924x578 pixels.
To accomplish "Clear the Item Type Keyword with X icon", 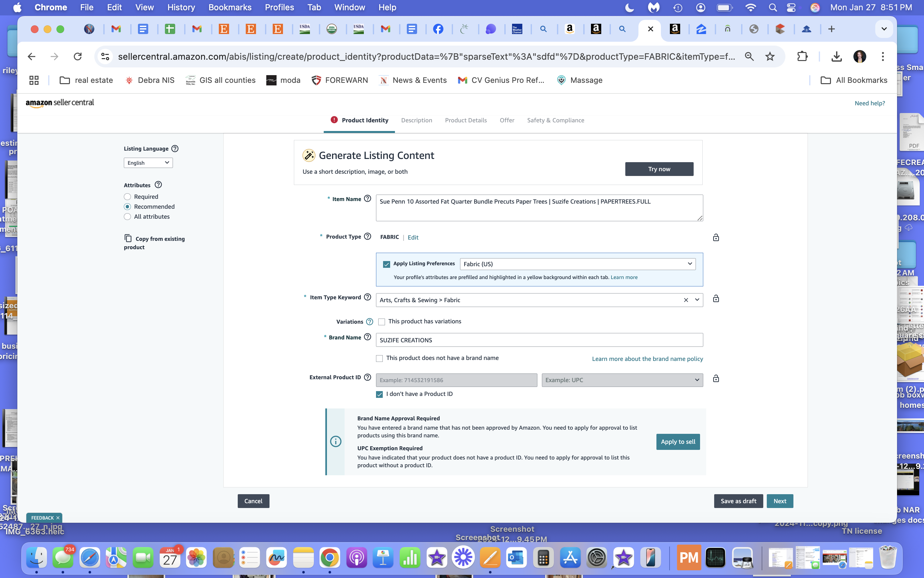I will tap(686, 300).
